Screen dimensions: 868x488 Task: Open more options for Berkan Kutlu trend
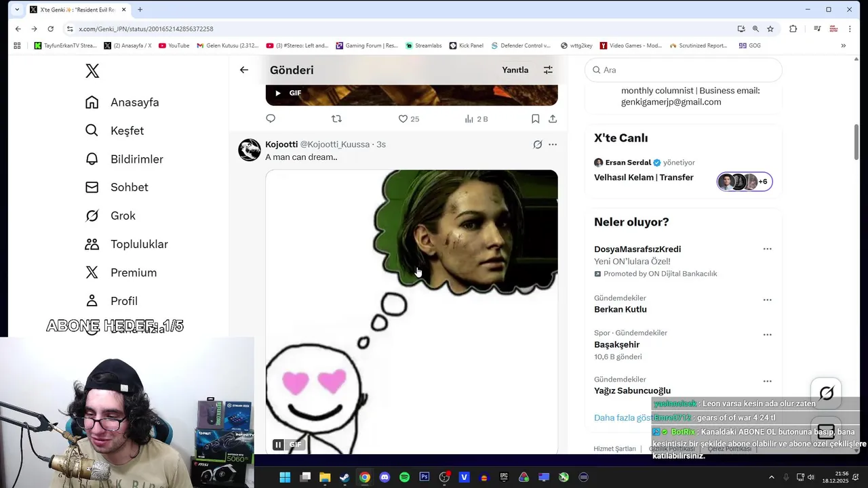pyautogui.click(x=767, y=300)
